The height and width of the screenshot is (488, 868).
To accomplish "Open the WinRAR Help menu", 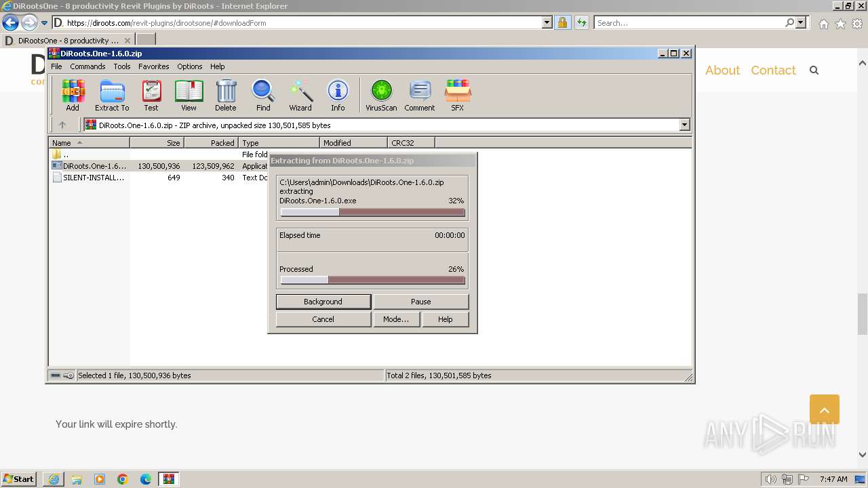I will coord(217,66).
